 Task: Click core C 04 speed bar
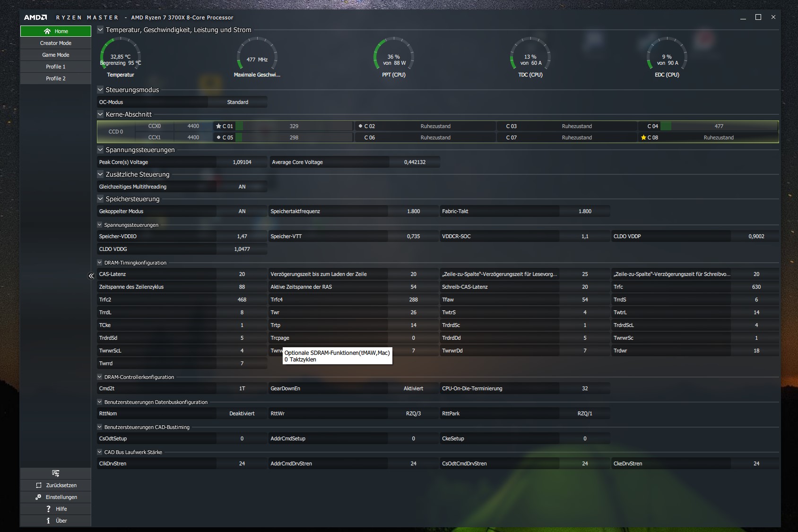[x=719, y=126]
